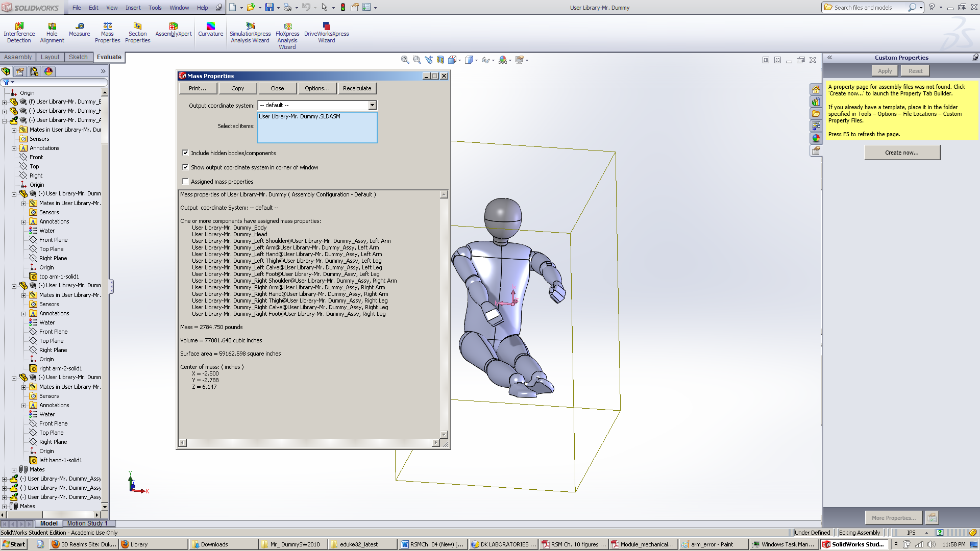
Task: Toggle Show output coordinate system checkbox
Action: [185, 167]
